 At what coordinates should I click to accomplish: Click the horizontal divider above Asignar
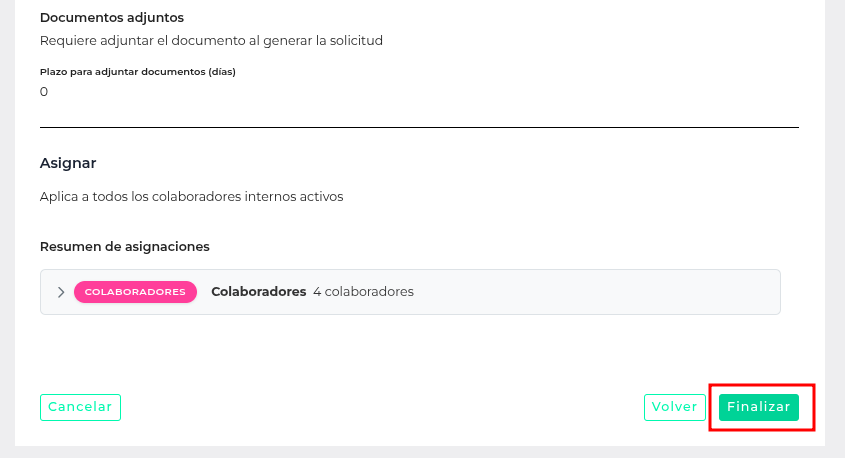tap(419, 127)
